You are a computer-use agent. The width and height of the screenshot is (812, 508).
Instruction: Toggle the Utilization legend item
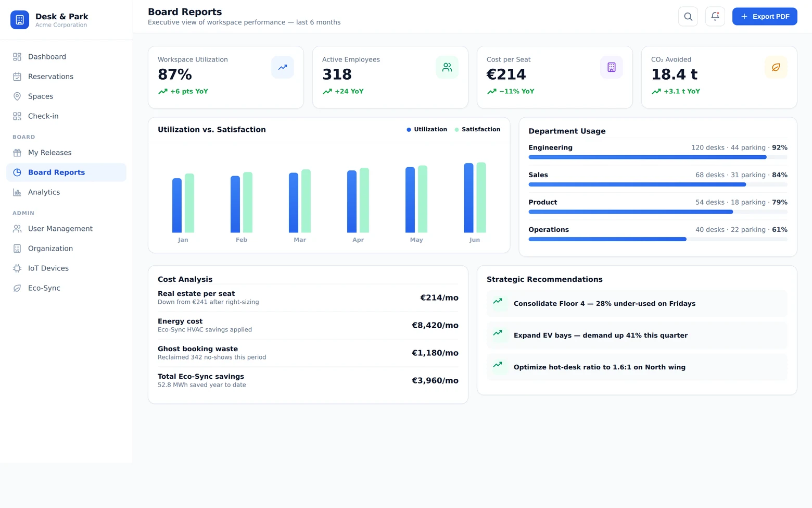coord(427,129)
